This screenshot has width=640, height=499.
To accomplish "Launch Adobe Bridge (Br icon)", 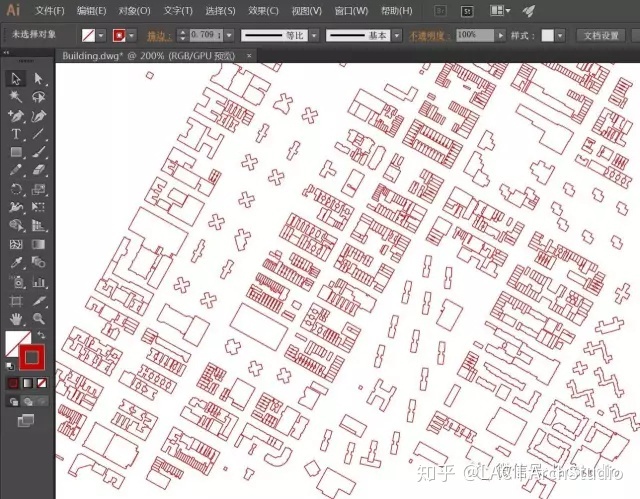I will (441, 11).
